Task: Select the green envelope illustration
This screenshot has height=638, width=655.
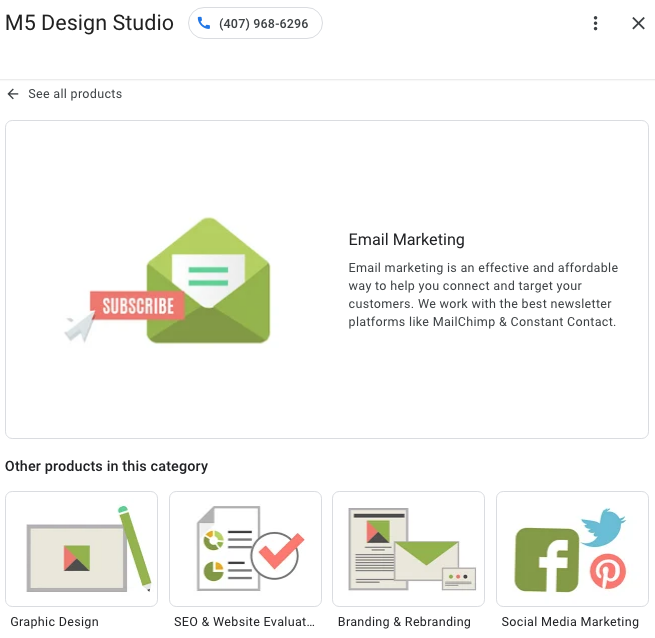Action: pos(208,280)
